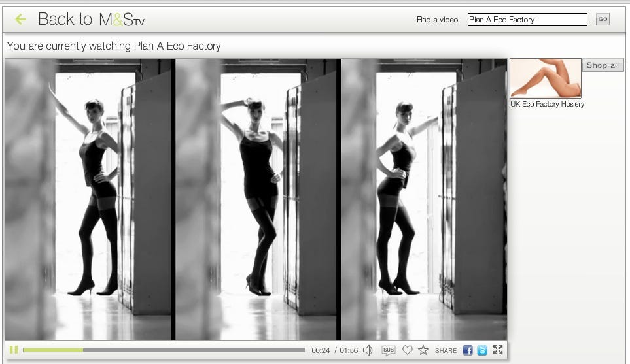Share the video on Twitter

482,350
